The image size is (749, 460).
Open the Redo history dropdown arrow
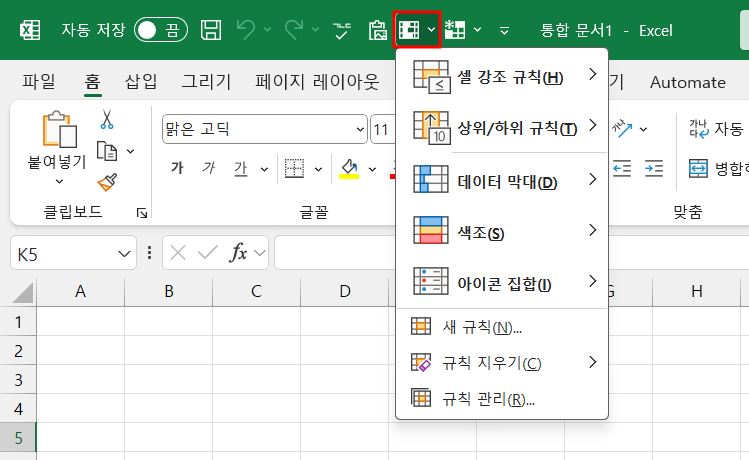point(315,30)
